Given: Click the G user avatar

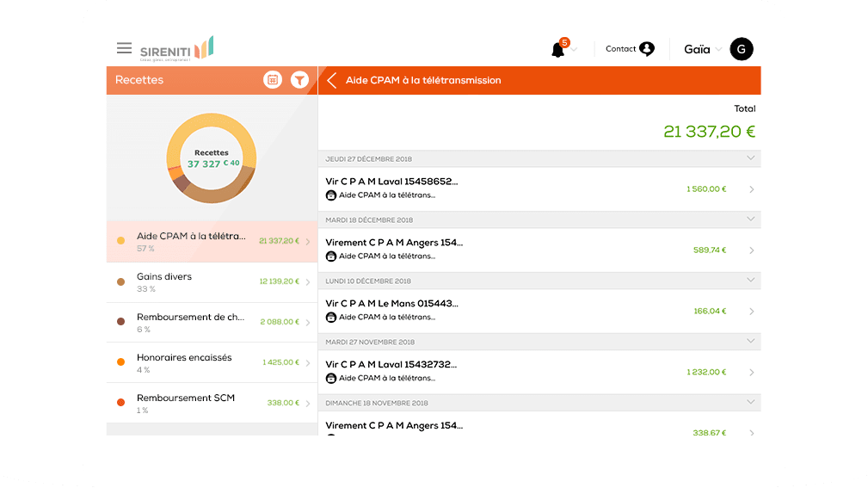Looking at the screenshot, I should pyautogui.click(x=741, y=49).
